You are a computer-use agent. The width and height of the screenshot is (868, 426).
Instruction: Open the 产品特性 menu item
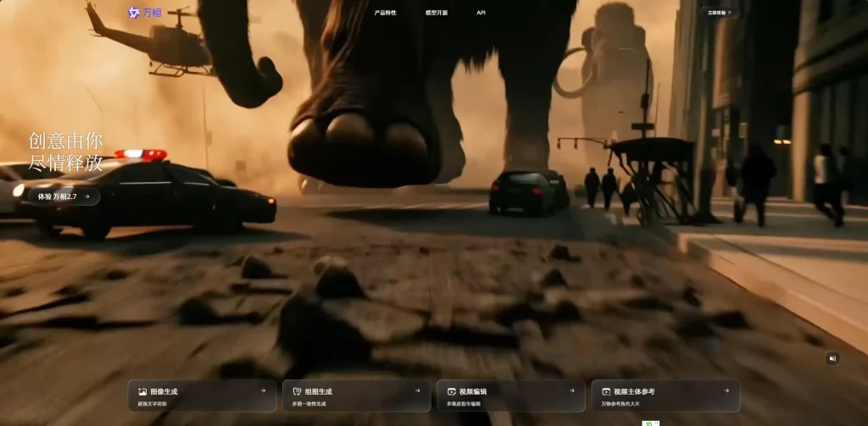coord(385,13)
